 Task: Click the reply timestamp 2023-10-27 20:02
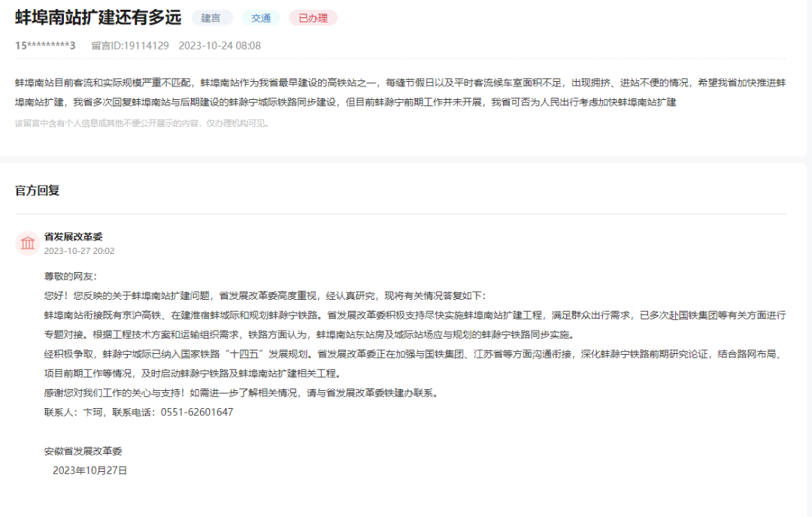pos(79,251)
